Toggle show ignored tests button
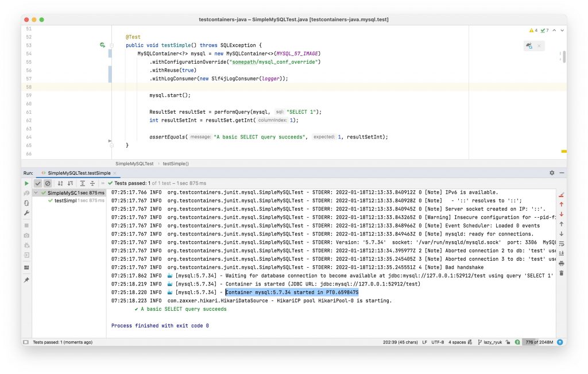Screen dimensions: 588x374 pyautogui.click(x=48, y=183)
